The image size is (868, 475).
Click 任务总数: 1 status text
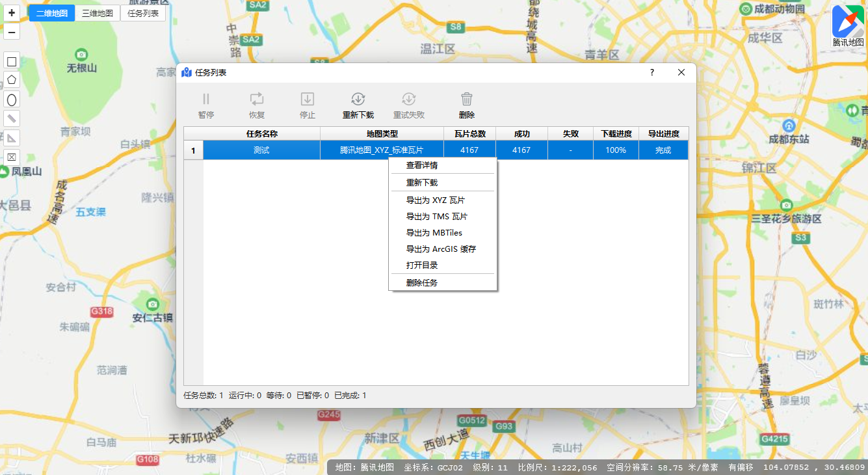[204, 395]
